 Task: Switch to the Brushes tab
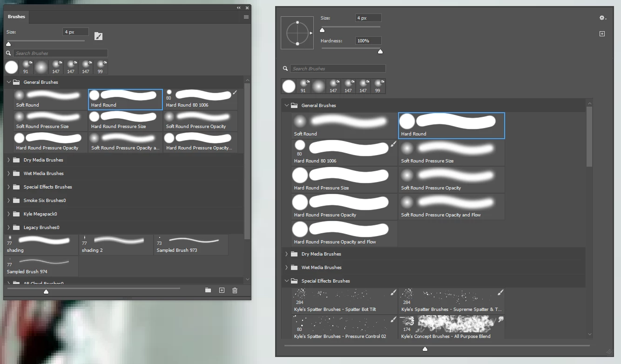(16, 17)
